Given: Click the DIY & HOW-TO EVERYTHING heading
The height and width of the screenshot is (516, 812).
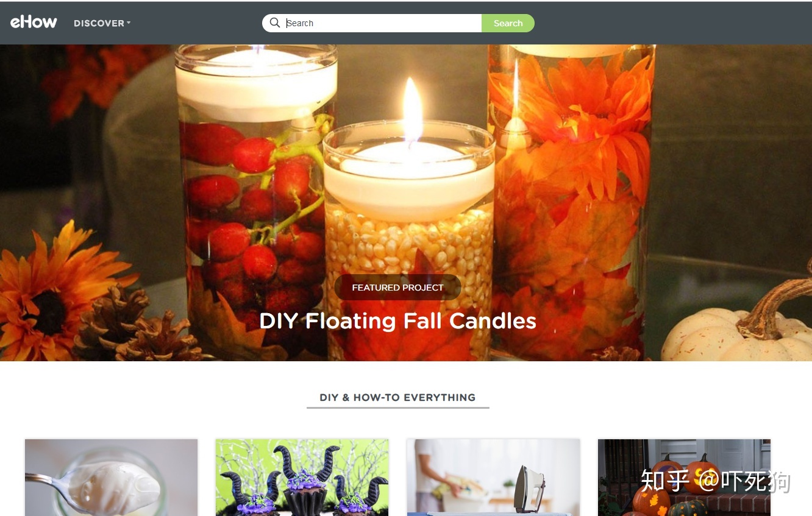Looking at the screenshot, I should (397, 397).
